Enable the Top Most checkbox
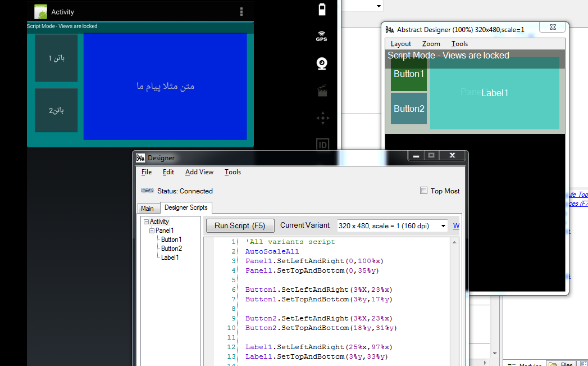Screen dimensions: 588x366 424,191
